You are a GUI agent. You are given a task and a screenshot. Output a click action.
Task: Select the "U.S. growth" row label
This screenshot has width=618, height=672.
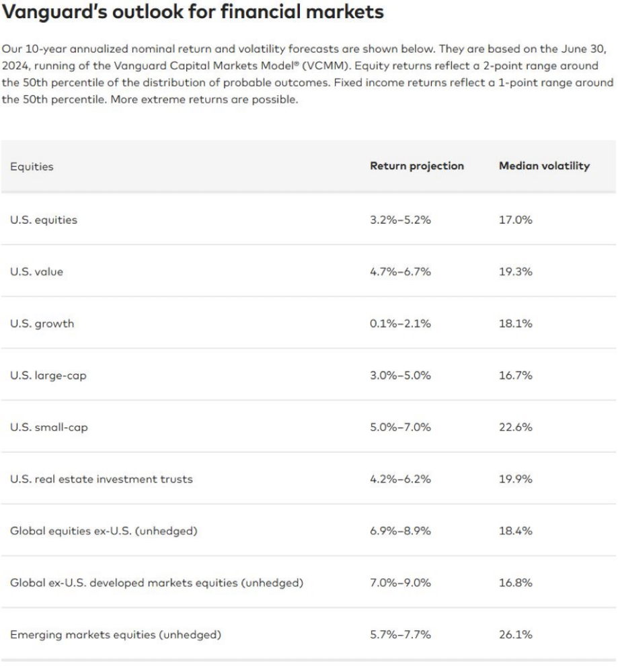click(x=42, y=324)
